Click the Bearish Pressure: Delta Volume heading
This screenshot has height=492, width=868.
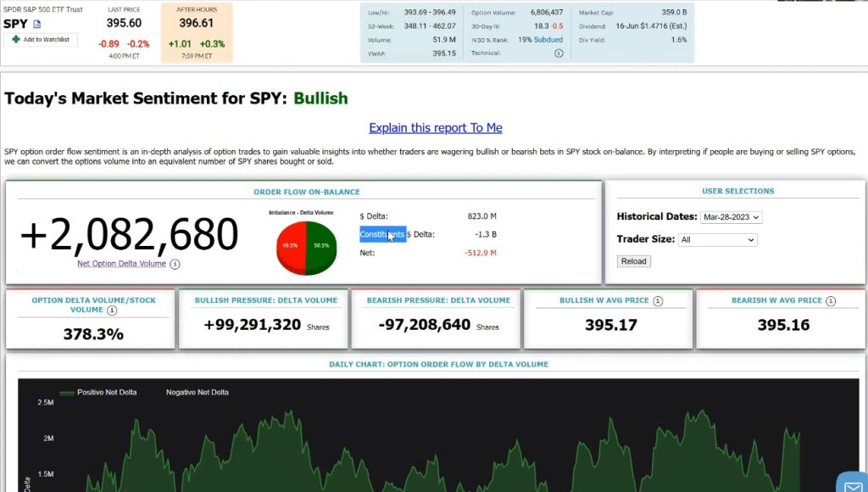pyautogui.click(x=438, y=300)
